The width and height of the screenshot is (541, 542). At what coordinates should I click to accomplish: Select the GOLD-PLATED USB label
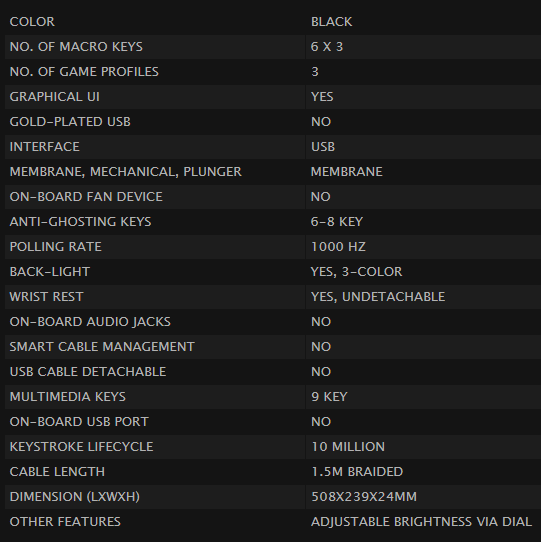click(70, 122)
